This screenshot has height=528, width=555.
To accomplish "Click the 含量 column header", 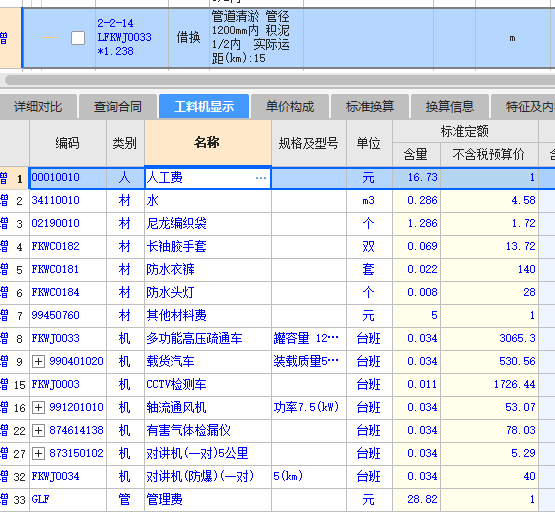I will coord(416,154).
